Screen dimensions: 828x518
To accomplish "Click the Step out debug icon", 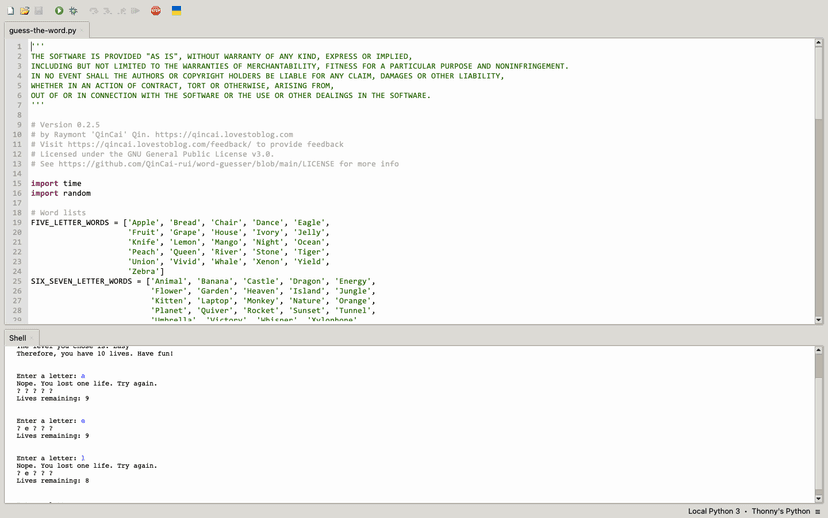I will [x=122, y=10].
